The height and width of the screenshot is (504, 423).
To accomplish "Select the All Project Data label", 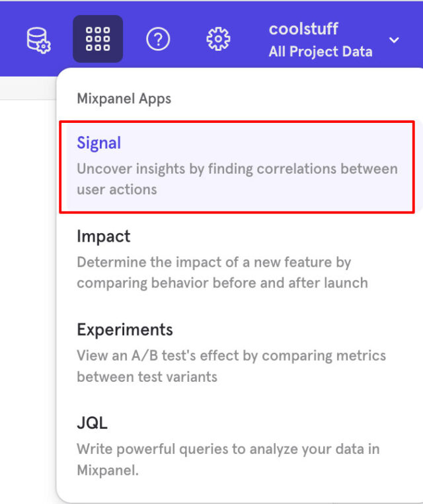I will tap(320, 52).
